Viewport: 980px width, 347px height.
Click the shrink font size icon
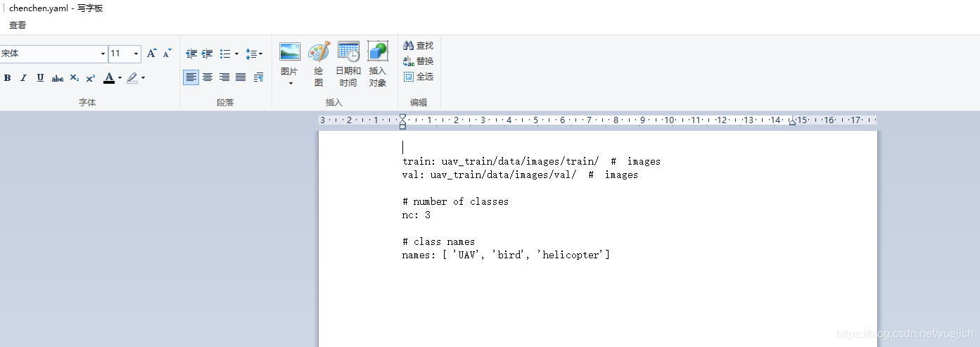coord(167,53)
